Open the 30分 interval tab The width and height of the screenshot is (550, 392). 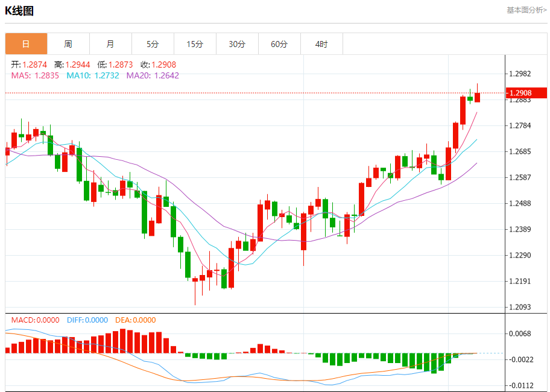238,44
